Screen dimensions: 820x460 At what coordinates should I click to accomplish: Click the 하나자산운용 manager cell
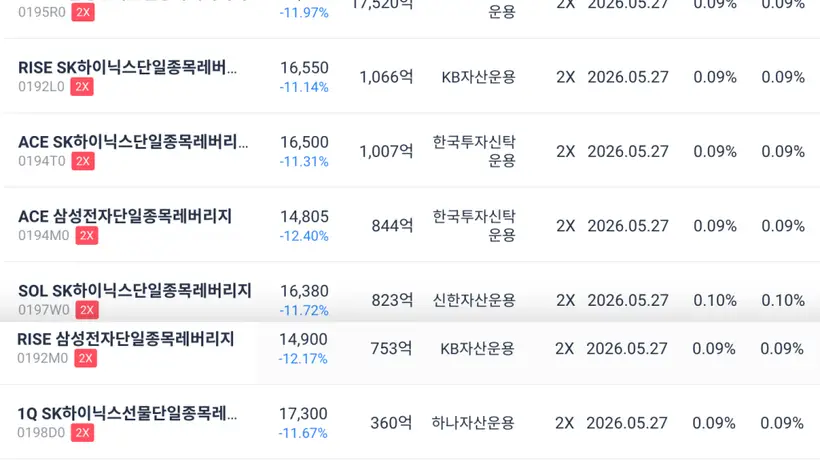point(473,423)
